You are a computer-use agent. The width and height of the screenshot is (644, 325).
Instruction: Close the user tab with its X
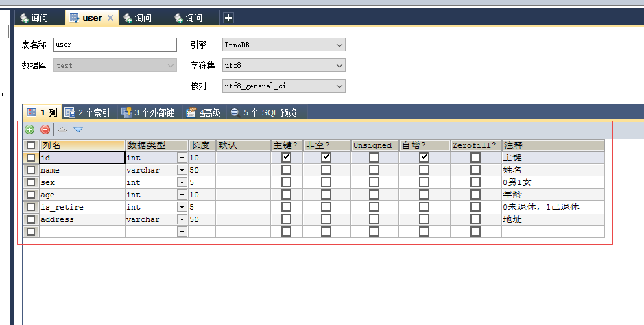110,18
